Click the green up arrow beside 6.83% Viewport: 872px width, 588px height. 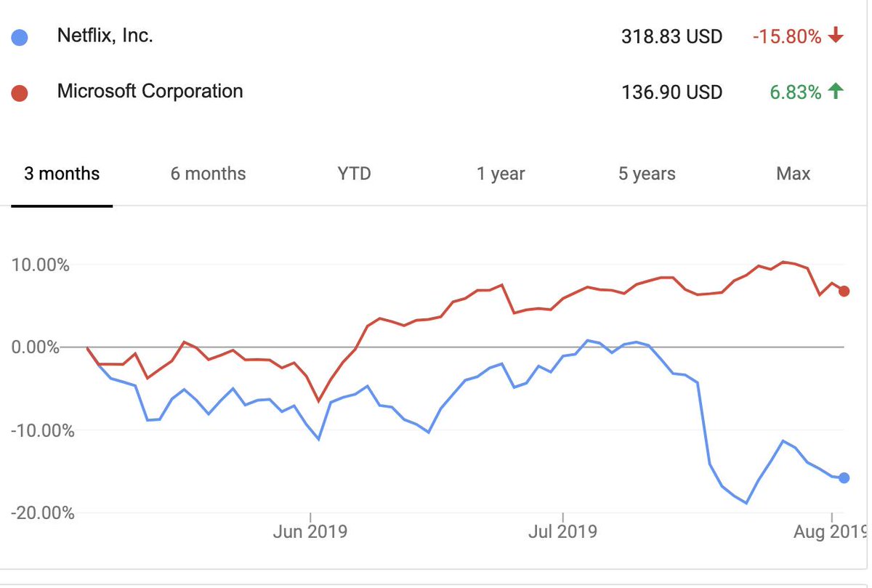pos(836,92)
